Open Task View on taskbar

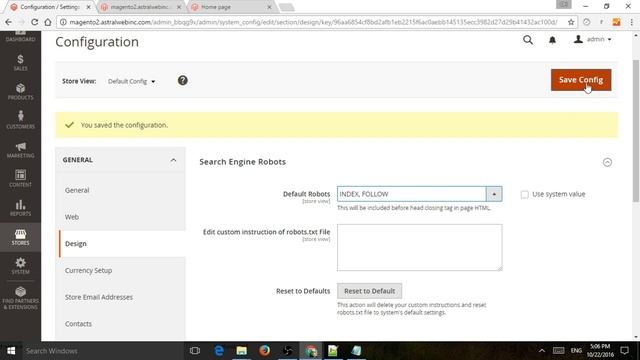click(195, 351)
